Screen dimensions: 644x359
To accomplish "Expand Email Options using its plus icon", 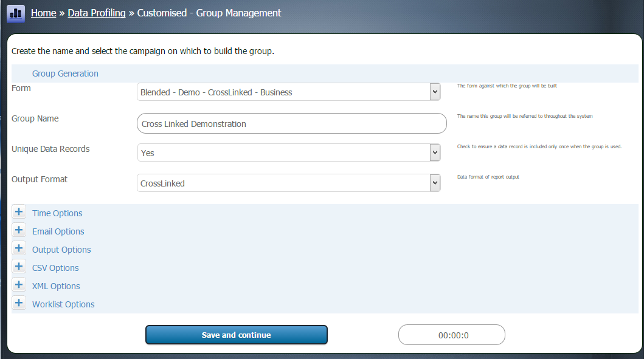I will pyautogui.click(x=19, y=230).
